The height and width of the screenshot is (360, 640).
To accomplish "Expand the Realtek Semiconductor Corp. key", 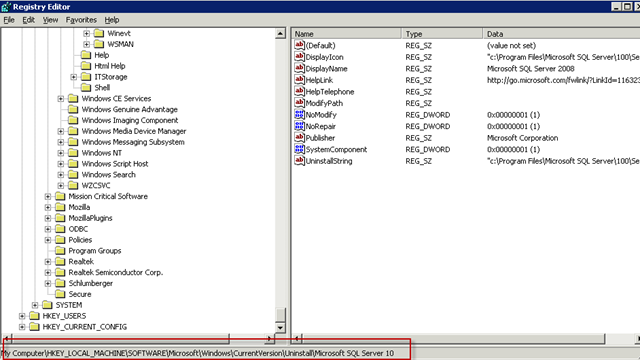I will (47, 273).
